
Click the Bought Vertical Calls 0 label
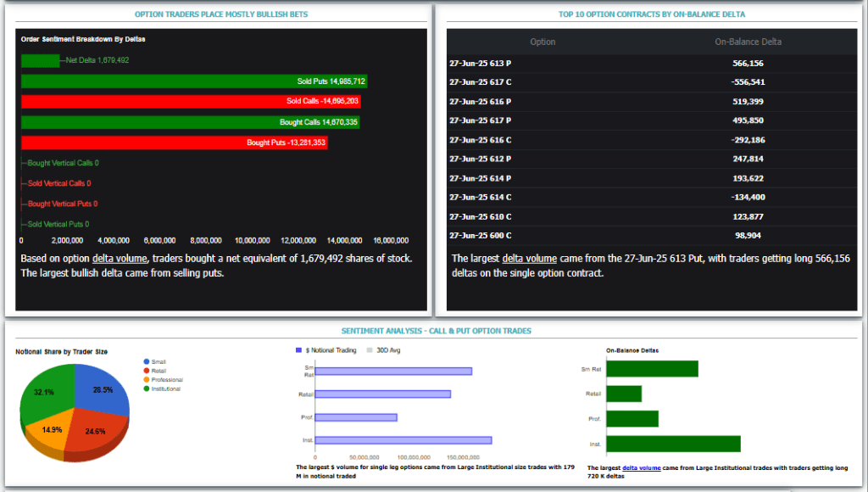(x=63, y=163)
